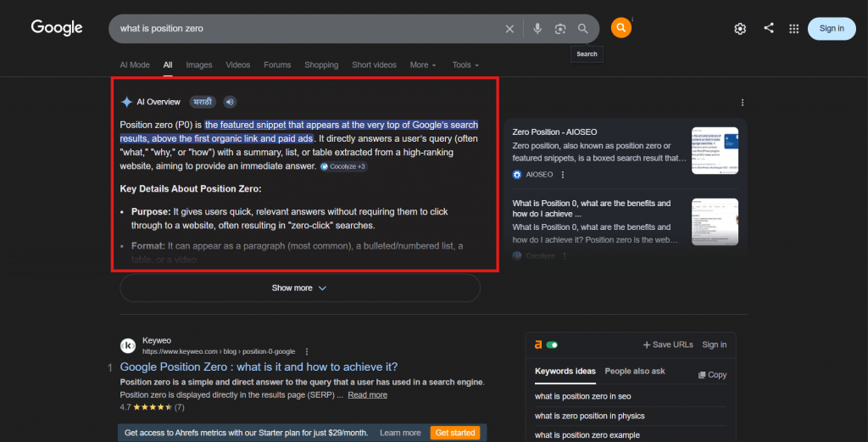Click the share icon in the header
Image resolution: width=868 pixels, height=442 pixels.
click(769, 28)
